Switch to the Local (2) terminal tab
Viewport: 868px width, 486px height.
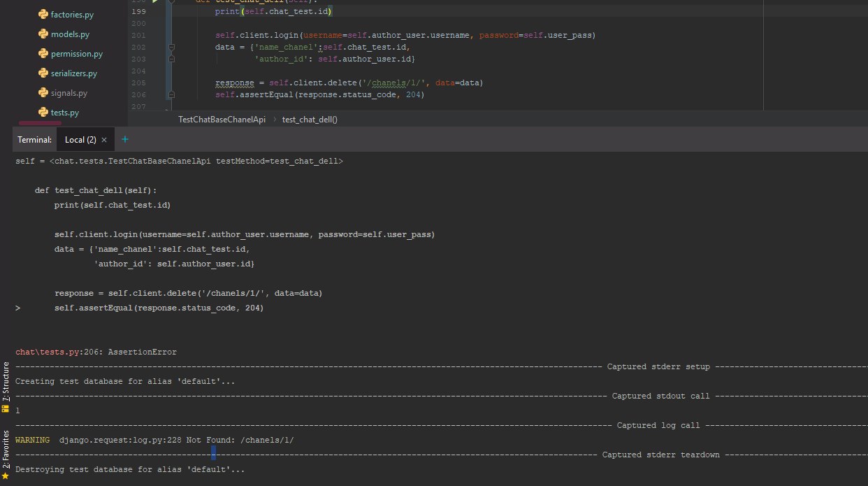pos(80,140)
